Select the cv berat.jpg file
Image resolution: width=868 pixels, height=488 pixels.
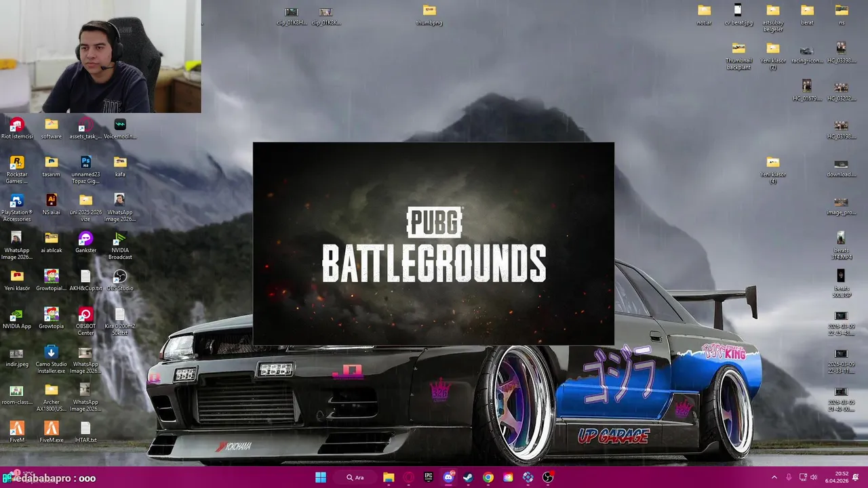(738, 14)
